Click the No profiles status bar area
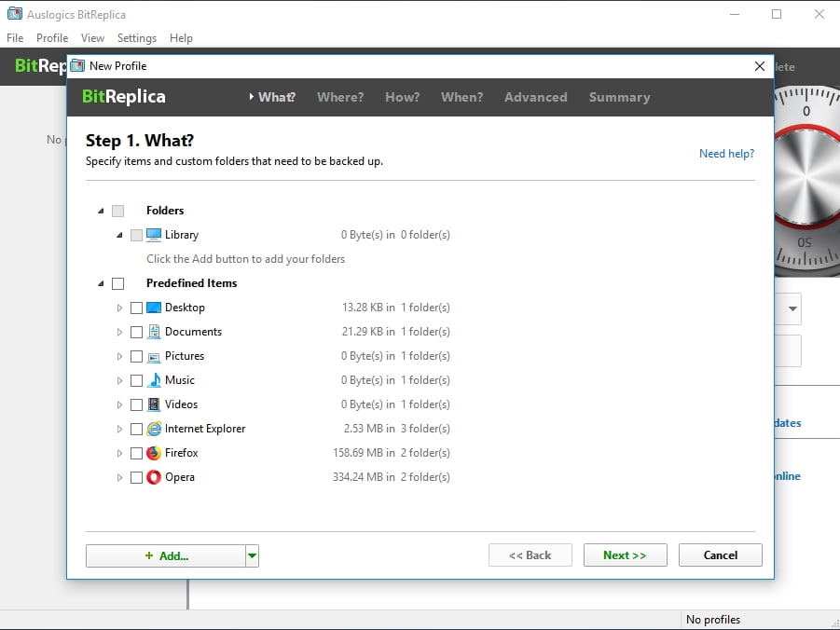Viewport: 840px width, 630px height. [x=711, y=619]
